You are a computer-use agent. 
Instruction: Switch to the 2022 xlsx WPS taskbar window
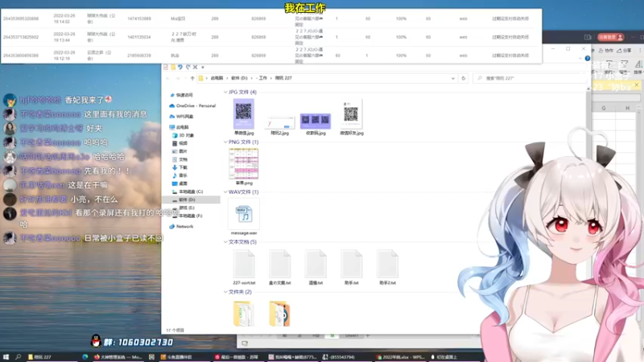click(401, 357)
